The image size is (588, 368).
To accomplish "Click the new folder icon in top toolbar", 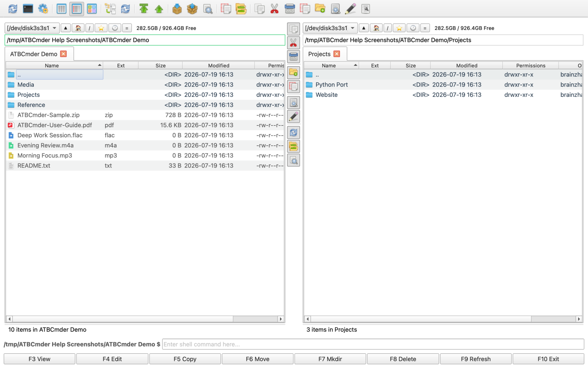I will [320, 9].
